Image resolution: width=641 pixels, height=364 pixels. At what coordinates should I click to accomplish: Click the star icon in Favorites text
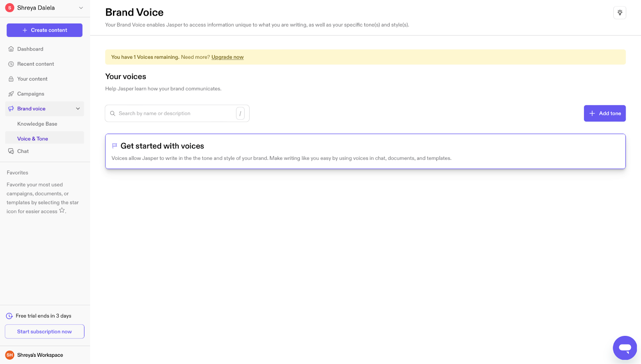tap(62, 210)
